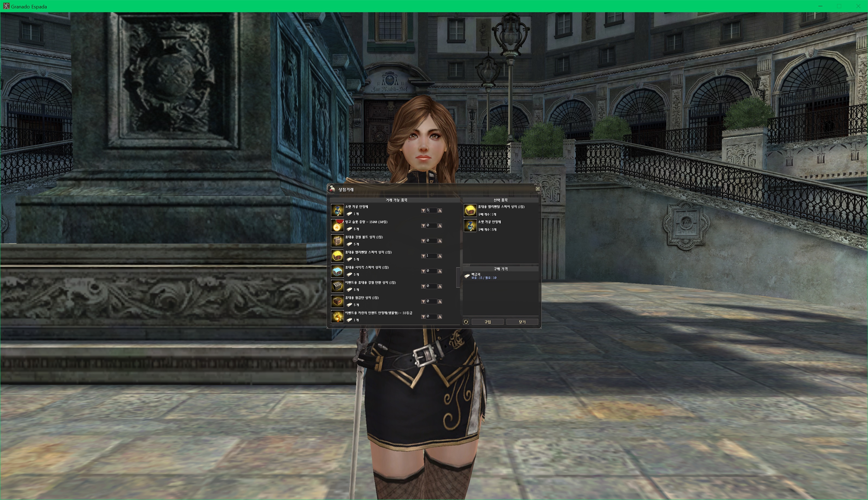The width and height of the screenshot is (868, 500).
Task: Close the 상점거래 window with X
Action: [x=538, y=189]
